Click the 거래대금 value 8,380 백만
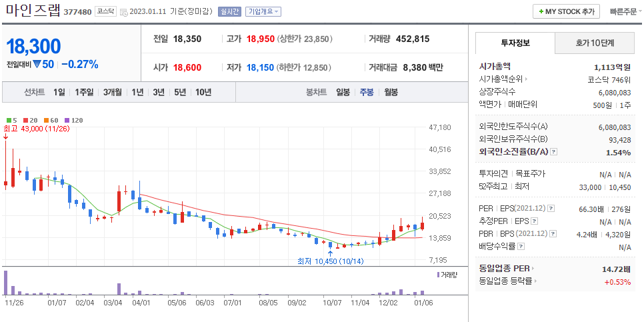 click(x=423, y=67)
